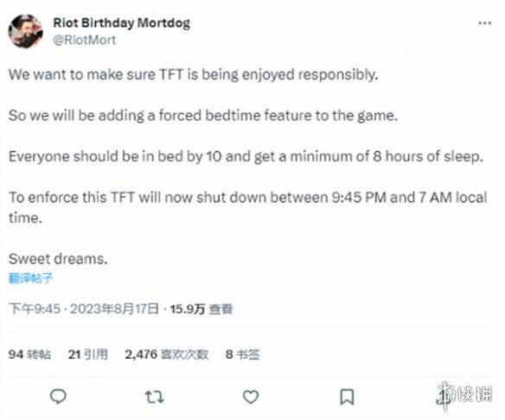Click the reply speech bubble icon
Image resolution: width=505 pixels, height=420 pixels.
point(58,397)
